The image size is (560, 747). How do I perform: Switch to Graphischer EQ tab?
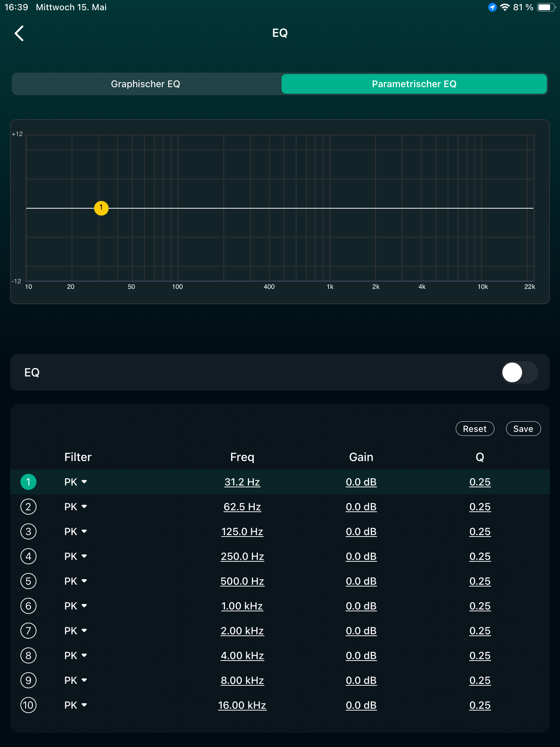point(145,84)
